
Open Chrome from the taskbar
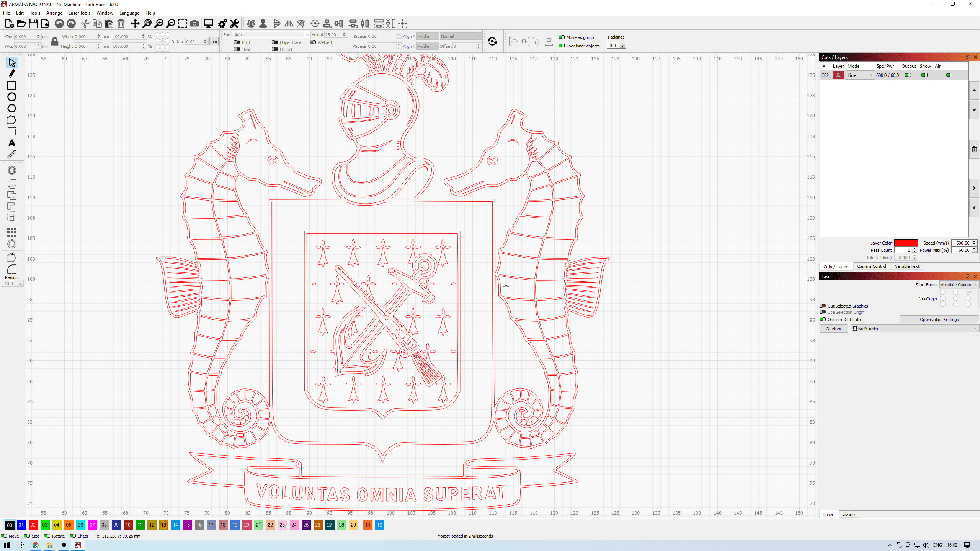(36, 545)
